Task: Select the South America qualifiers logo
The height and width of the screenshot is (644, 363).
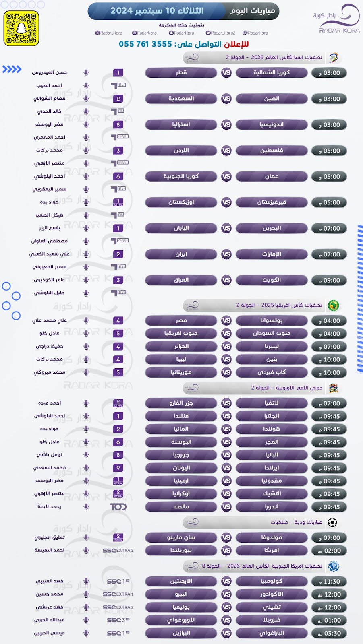Action: (x=333, y=566)
